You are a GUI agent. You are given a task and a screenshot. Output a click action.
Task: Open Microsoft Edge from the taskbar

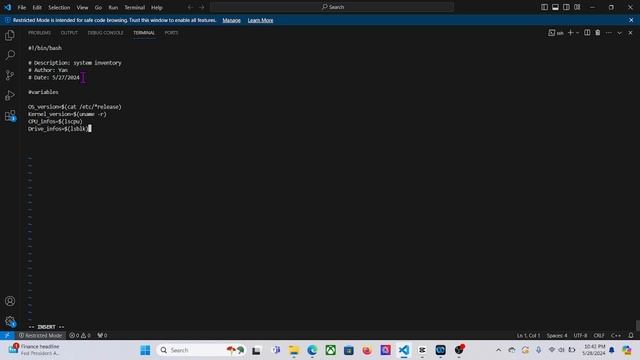(x=312, y=350)
